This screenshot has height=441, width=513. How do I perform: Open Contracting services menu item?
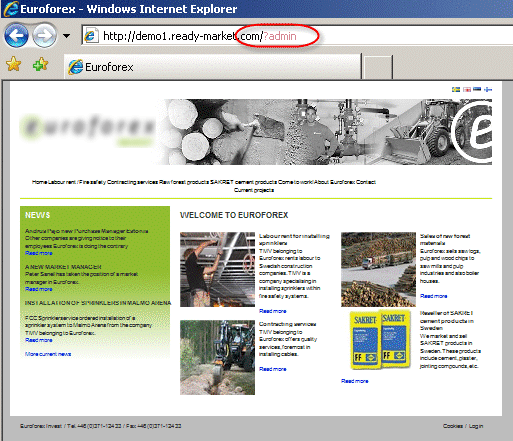click(132, 182)
